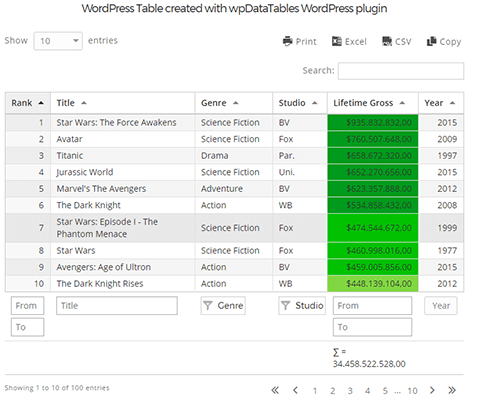Click the Lifetime Gross From filter field
The width and height of the screenshot is (480, 400).
(x=372, y=305)
